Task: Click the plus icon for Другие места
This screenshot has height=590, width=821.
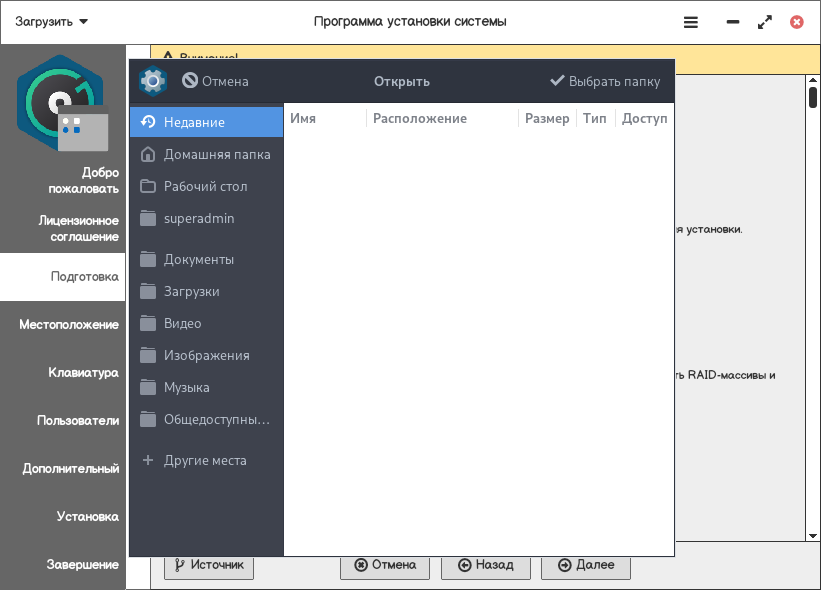Action: coord(148,461)
